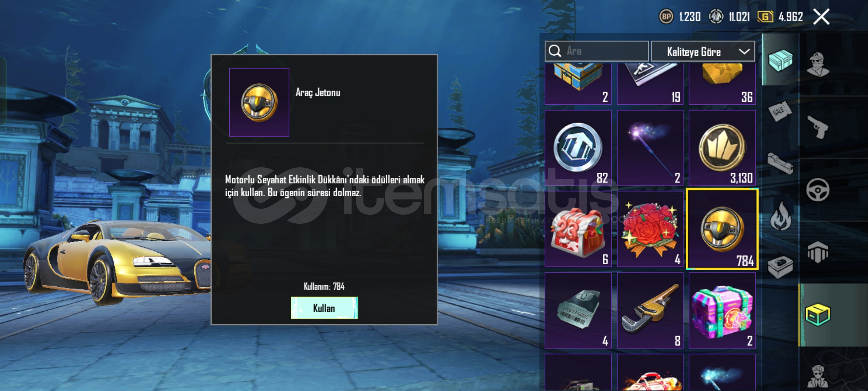Image resolution: width=868 pixels, height=391 pixels.
Task: Click the Kullan button
Action: coord(324,308)
